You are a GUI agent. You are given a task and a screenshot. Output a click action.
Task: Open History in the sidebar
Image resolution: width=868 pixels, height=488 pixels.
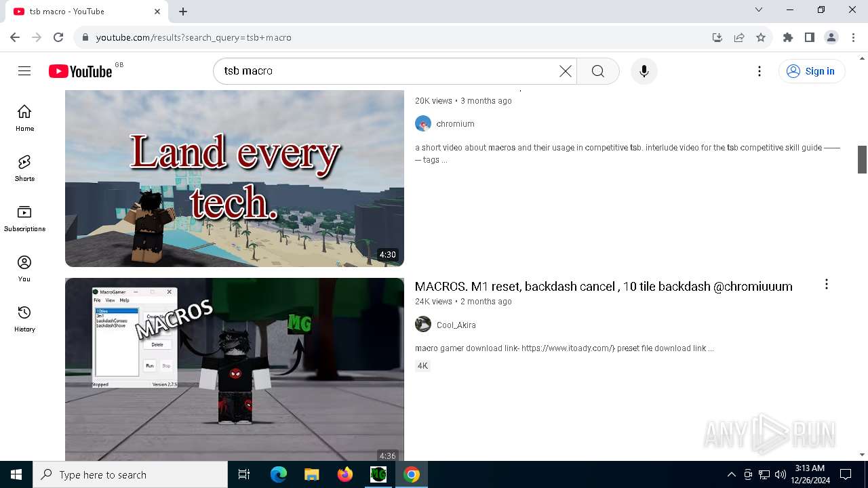pyautogui.click(x=24, y=319)
